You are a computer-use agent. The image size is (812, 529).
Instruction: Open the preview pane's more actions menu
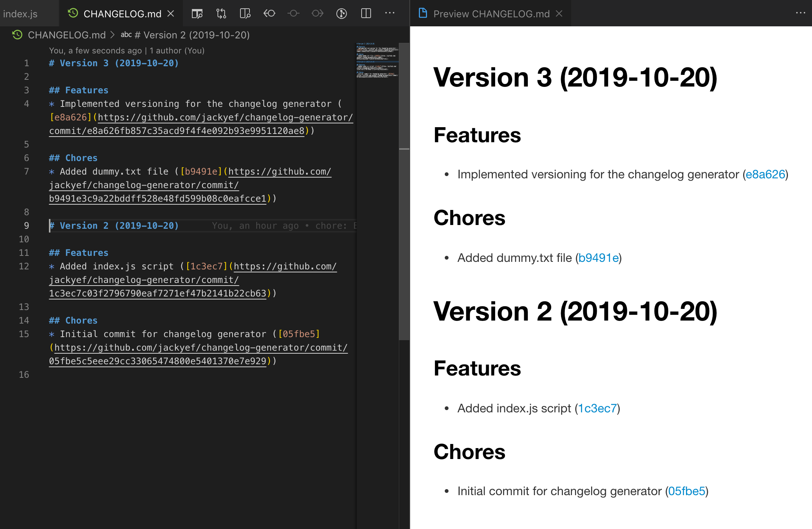coord(800,13)
